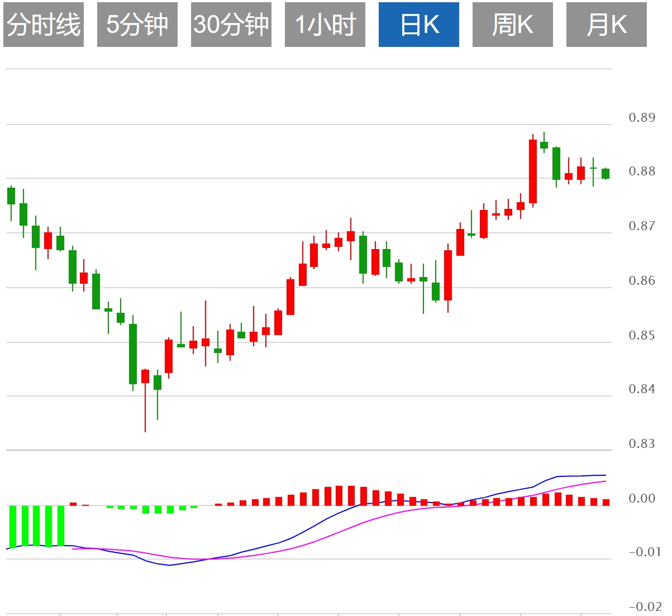Open the 30分钟 interval tab
This screenshot has height=616, width=672.
[x=231, y=25]
